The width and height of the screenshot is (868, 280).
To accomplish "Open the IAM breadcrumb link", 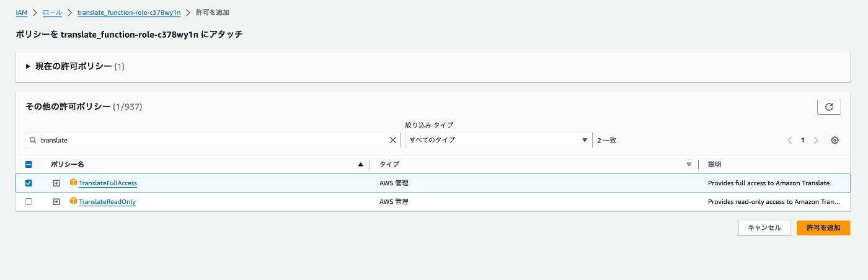I will click(x=21, y=12).
